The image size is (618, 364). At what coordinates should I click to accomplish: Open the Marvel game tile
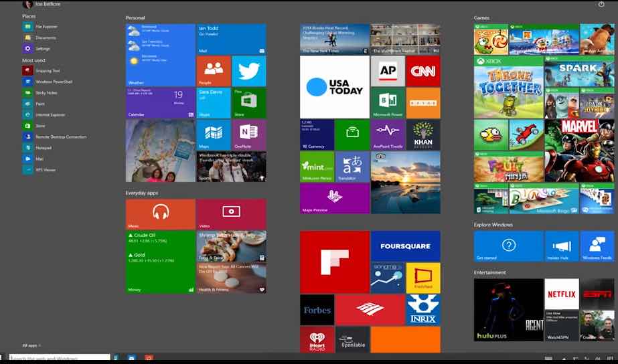[x=579, y=151]
